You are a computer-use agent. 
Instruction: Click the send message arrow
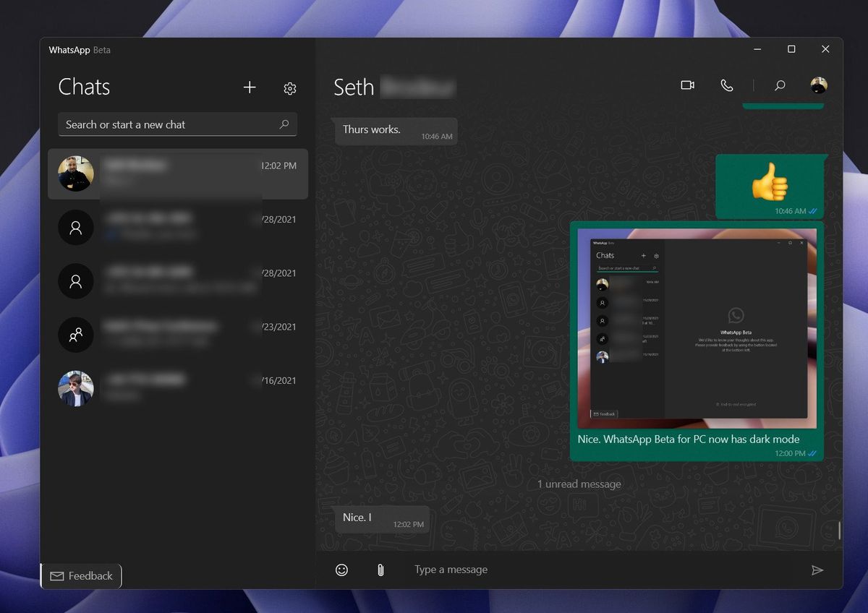pos(817,570)
